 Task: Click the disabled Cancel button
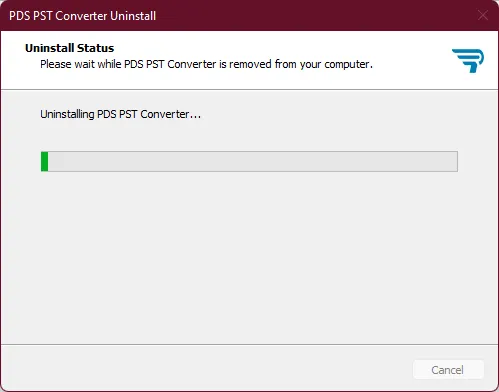(448, 369)
